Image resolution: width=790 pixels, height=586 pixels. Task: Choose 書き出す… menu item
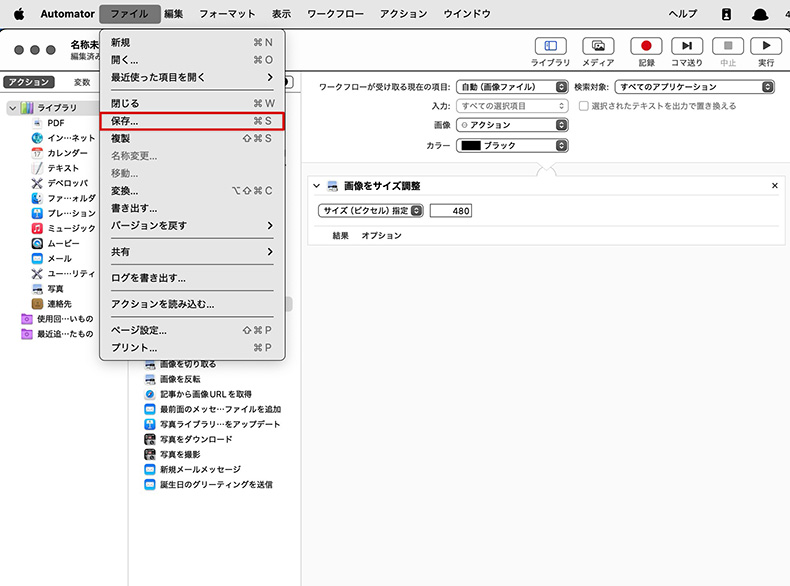pyautogui.click(x=192, y=209)
